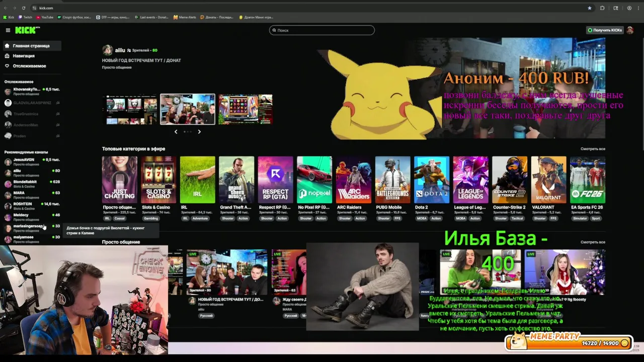Open the Kick bookmark in bookmarks bar

coord(9,17)
